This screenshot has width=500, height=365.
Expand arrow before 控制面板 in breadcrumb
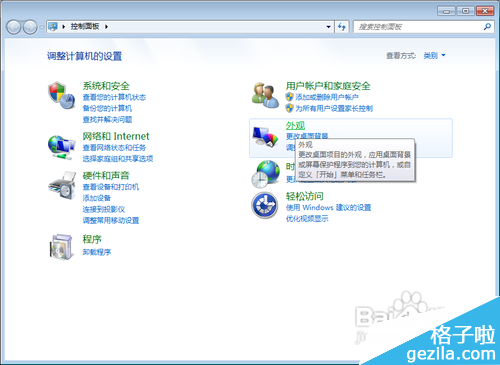63,27
